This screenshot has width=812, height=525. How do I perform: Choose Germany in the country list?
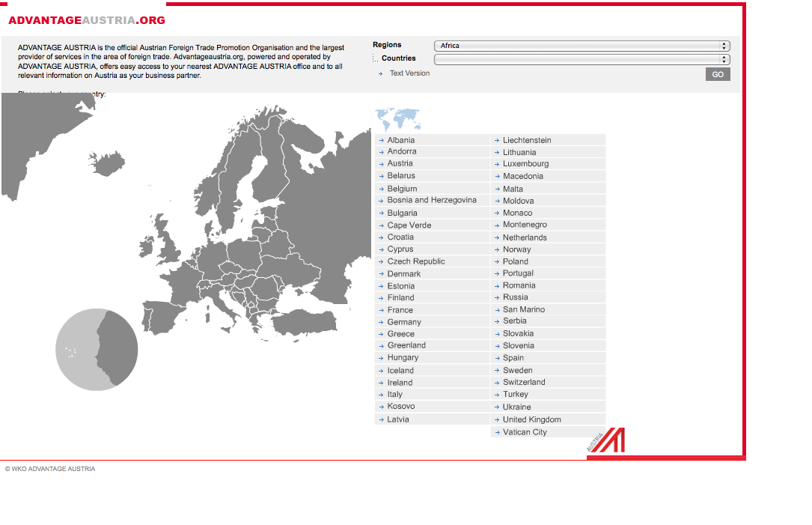404,322
